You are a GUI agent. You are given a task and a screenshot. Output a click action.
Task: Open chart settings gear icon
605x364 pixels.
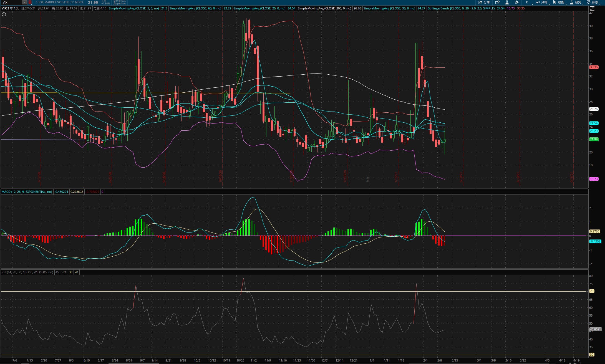(517, 2)
